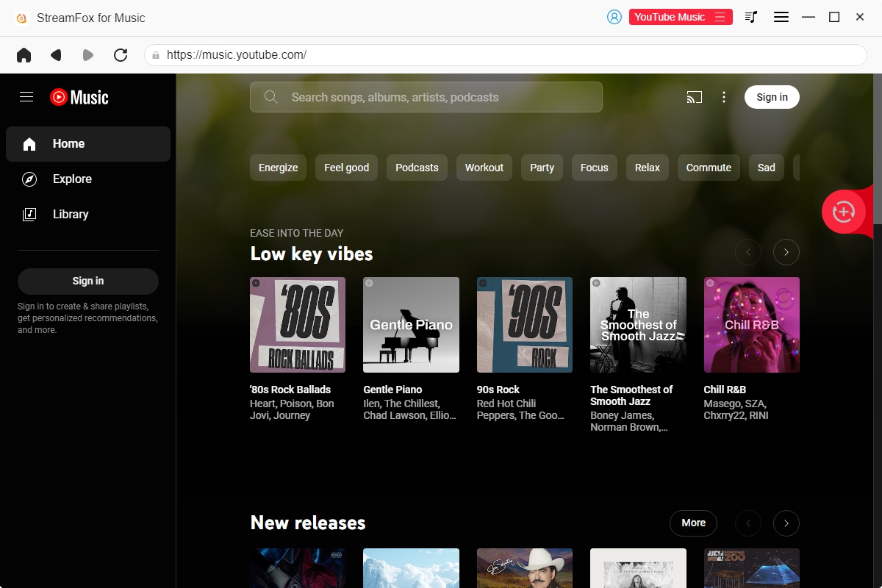Open The Smoothest of Smooth Jazz cover
This screenshot has height=588, width=882.
point(639,325)
